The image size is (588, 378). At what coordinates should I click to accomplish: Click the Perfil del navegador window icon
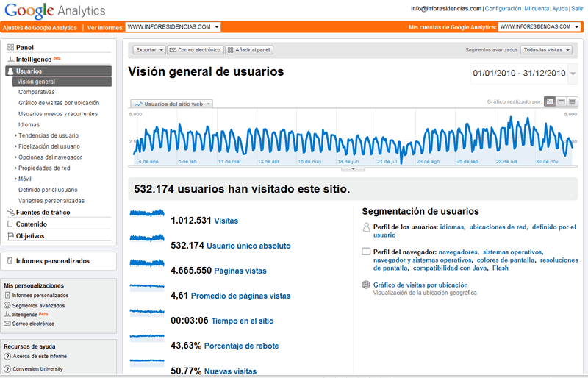(x=366, y=252)
